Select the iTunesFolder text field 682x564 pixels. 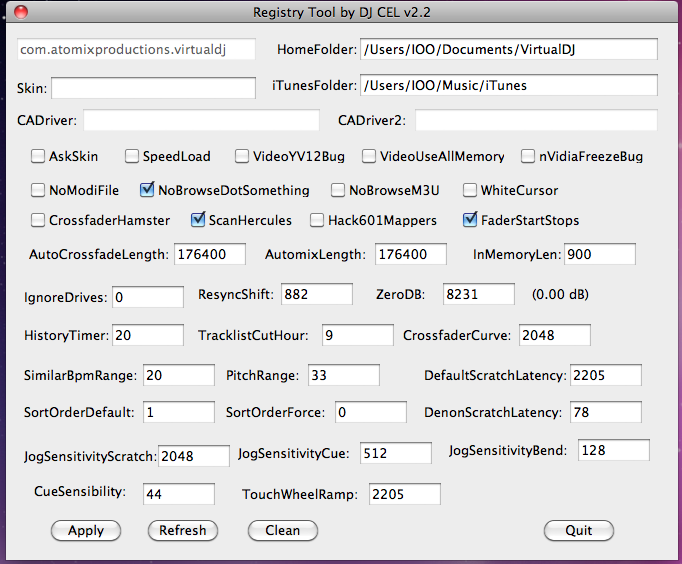click(508, 86)
